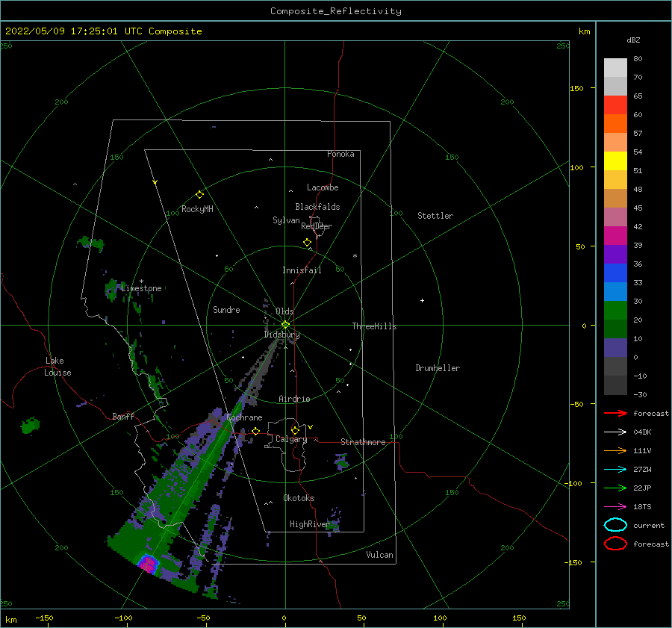Click the green echo patch west of Banff

pos(30,425)
